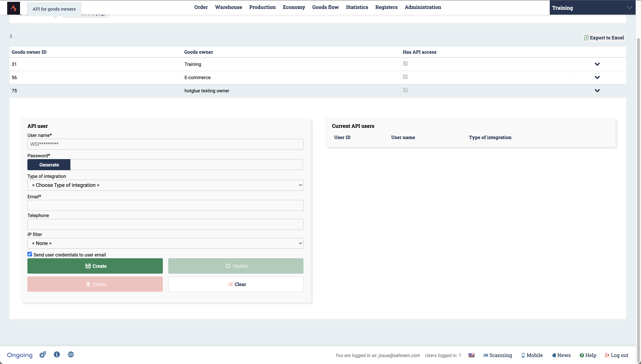Screen dimensions: 641x364
Task: Click the Generate password button
Action: [49, 165]
